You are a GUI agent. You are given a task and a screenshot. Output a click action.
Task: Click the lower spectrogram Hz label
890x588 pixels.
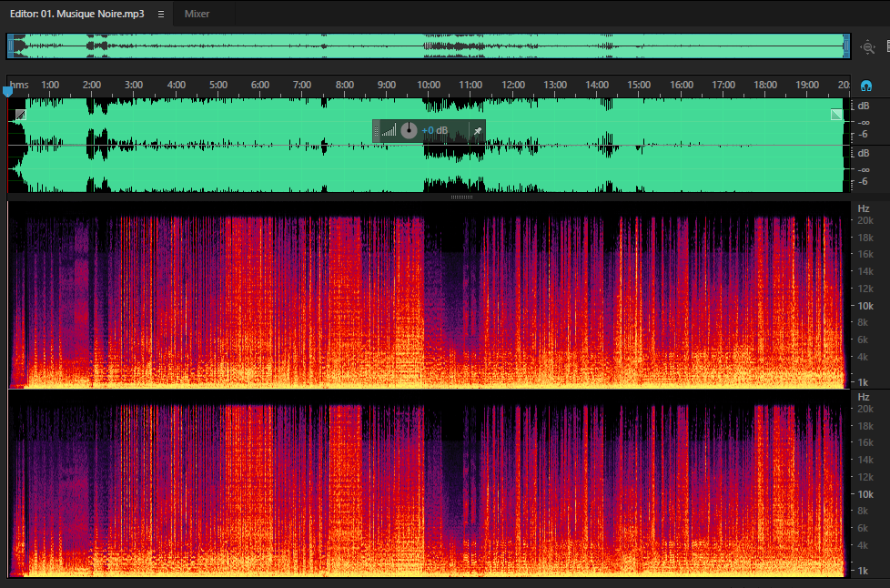pyautogui.click(x=864, y=397)
